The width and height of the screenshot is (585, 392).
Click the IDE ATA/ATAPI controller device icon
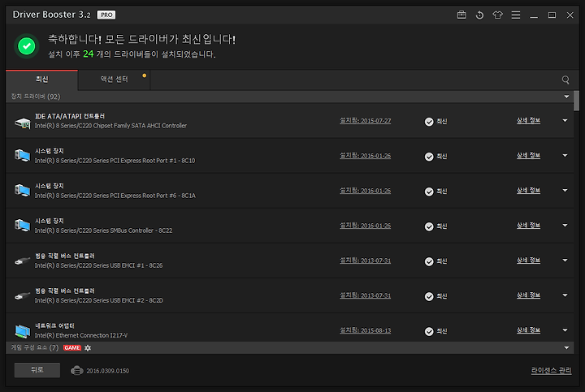click(23, 123)
